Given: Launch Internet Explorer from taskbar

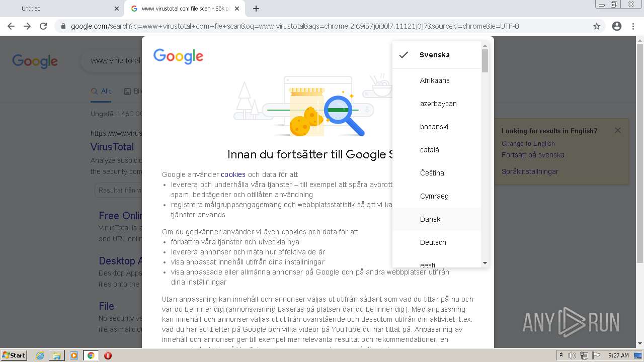Looking at the screenshot, I should click(40, 355).
